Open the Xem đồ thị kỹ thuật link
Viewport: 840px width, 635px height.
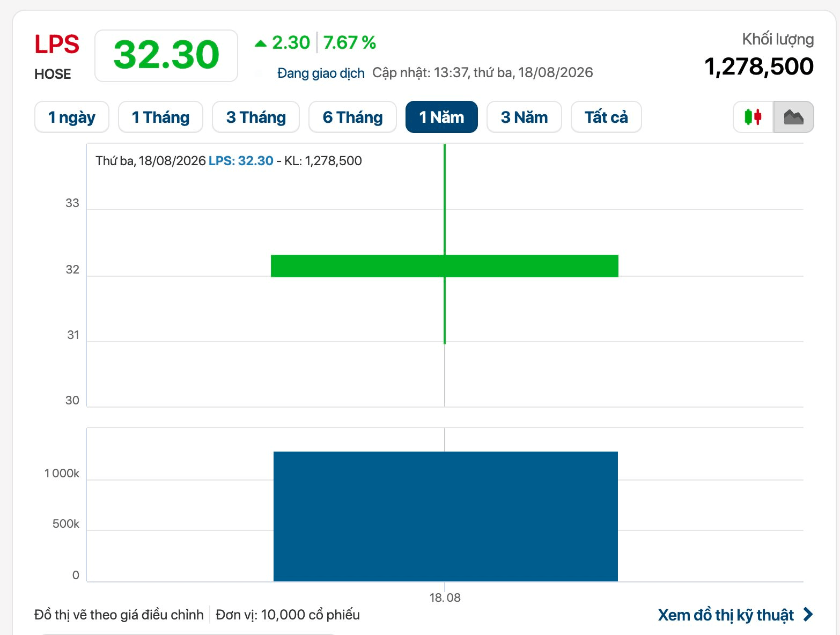(726, 615)
